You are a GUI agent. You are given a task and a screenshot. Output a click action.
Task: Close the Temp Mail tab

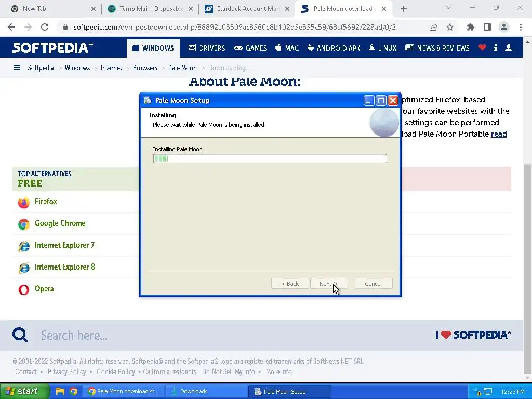(191, 9)
